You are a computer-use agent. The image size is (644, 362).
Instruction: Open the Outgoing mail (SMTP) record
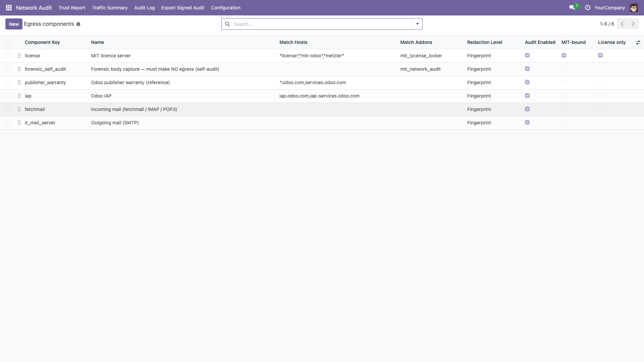(x=115, y=123)
